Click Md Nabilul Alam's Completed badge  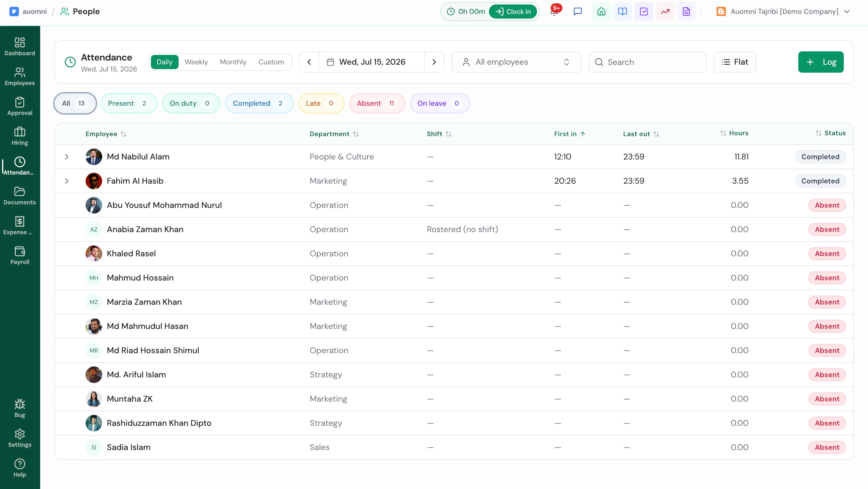click(820, 157)
